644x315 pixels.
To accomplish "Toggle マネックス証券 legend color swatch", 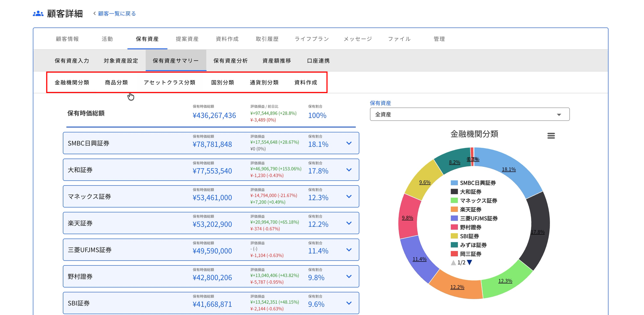I will (x=454, y=200).
